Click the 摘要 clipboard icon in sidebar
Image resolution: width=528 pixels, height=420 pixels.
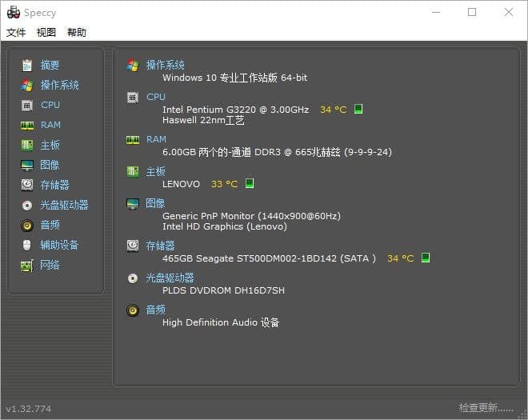click(x=27, y=66)
